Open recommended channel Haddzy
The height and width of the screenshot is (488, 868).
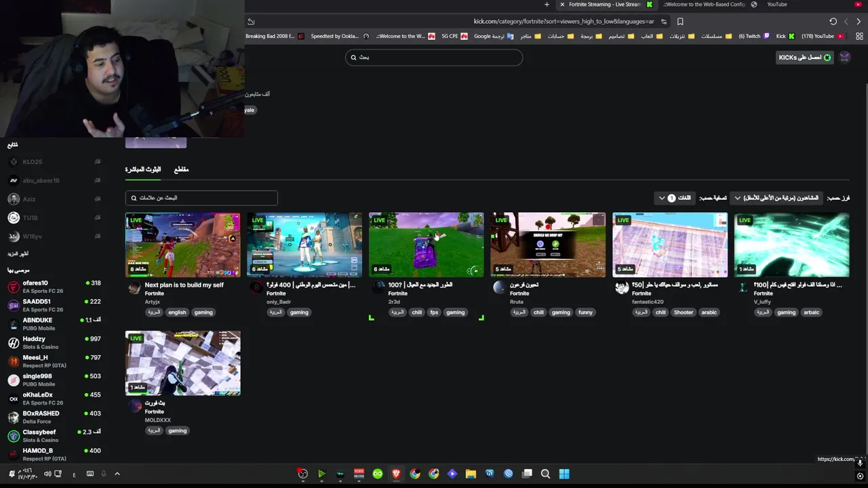point(54,342)
